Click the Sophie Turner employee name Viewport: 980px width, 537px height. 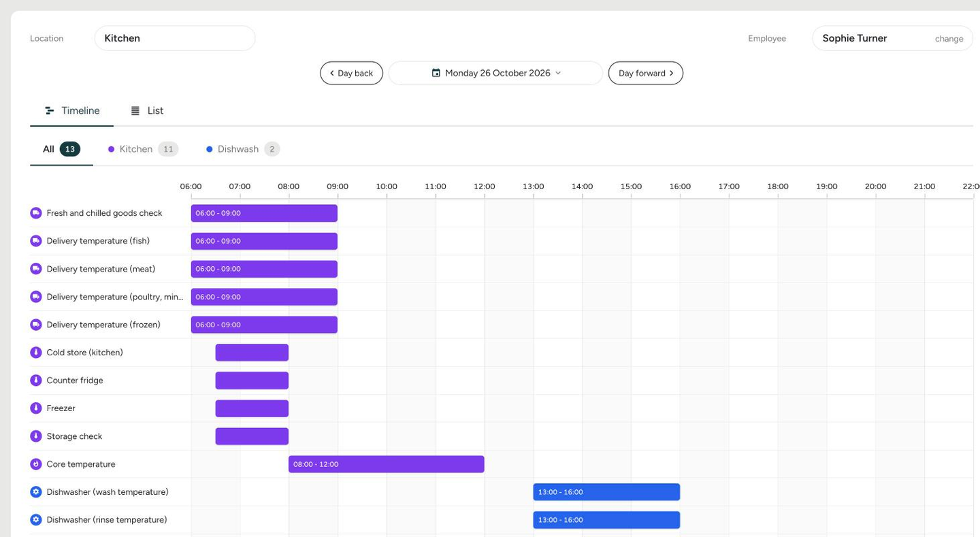point(855,38)
